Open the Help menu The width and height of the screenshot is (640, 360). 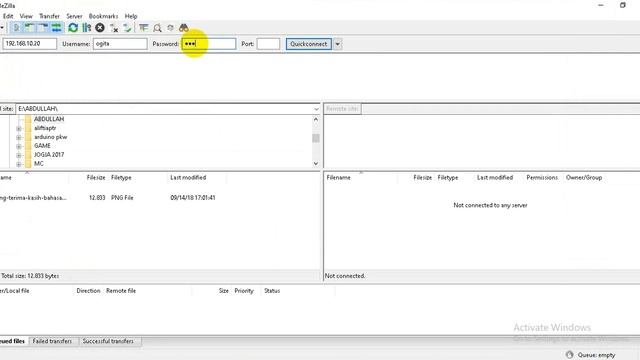[131, 16]
